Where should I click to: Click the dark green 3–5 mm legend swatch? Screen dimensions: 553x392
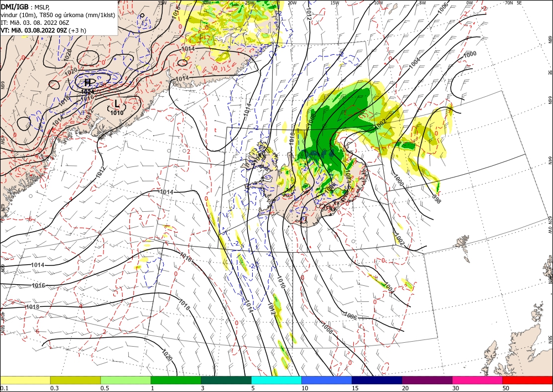226,380
